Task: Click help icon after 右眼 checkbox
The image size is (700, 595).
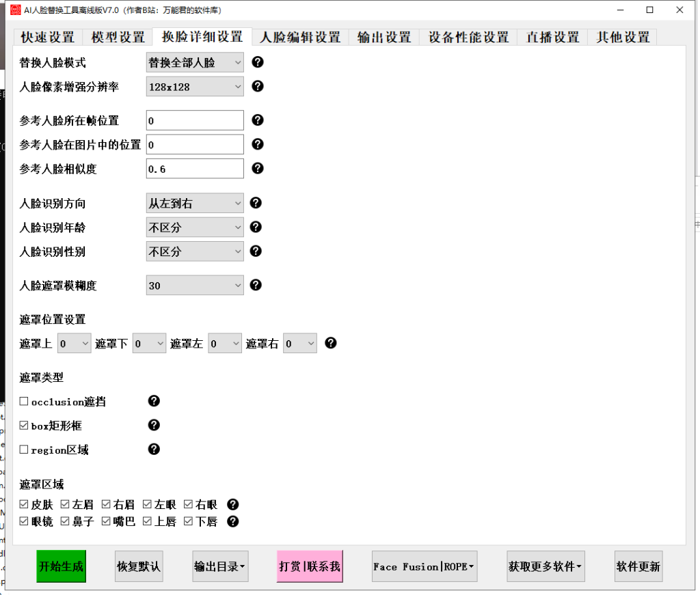Action: coord(233,504)
